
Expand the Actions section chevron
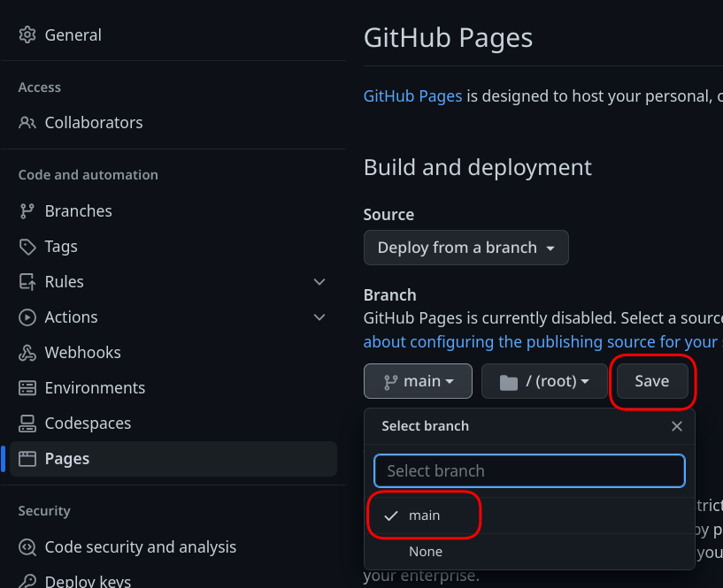coord(319,317)
